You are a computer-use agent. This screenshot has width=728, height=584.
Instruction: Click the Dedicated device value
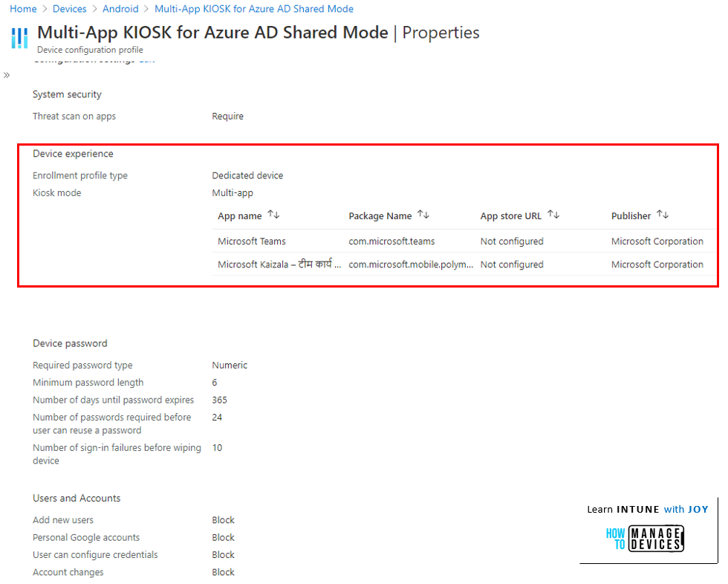click(x=247, y=176)
